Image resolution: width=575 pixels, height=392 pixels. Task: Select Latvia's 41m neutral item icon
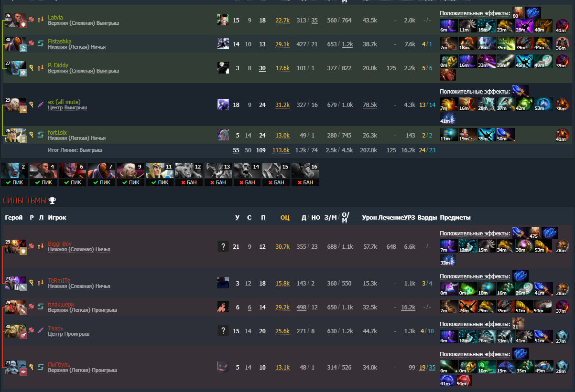click(x=563, y=25)
